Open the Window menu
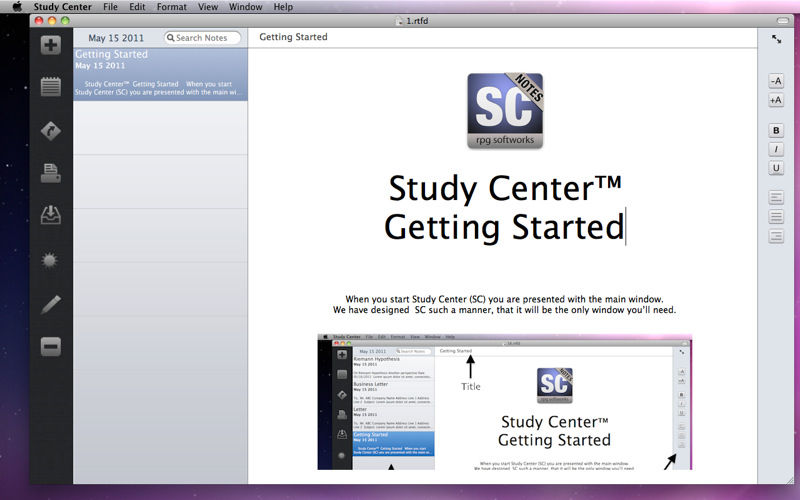Image resolution: width=800 pixels, height=500 pixels. [245, 7]
